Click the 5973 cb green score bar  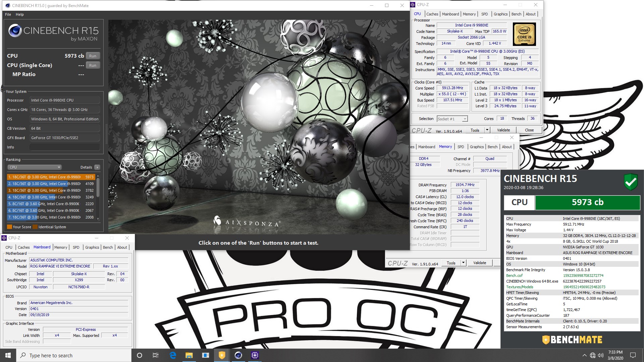pyautogui.click(x=587, y=202)
